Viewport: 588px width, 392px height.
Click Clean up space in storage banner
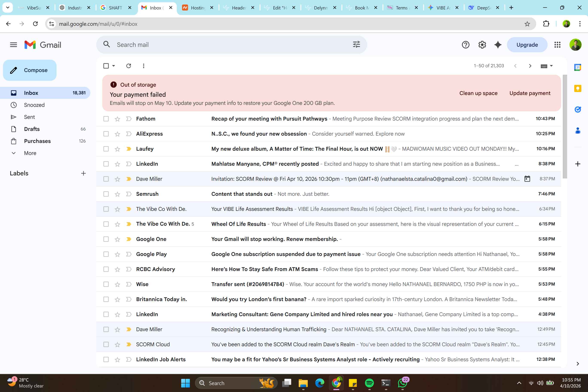(478, 93)
